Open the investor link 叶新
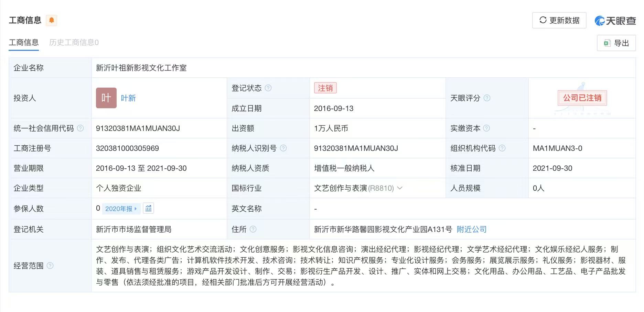Screen dimensions: 644x312 128,98
